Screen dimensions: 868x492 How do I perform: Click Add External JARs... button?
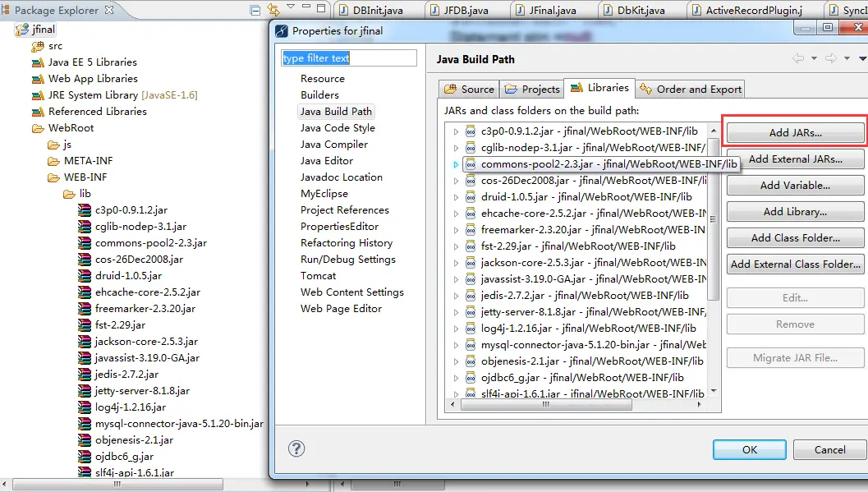coord(796,159)
